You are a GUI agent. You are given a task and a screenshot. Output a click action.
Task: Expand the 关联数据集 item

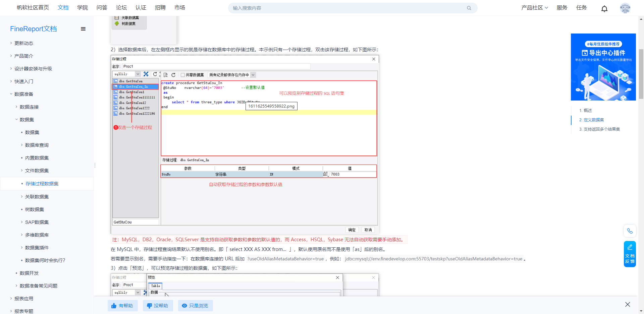37,197
